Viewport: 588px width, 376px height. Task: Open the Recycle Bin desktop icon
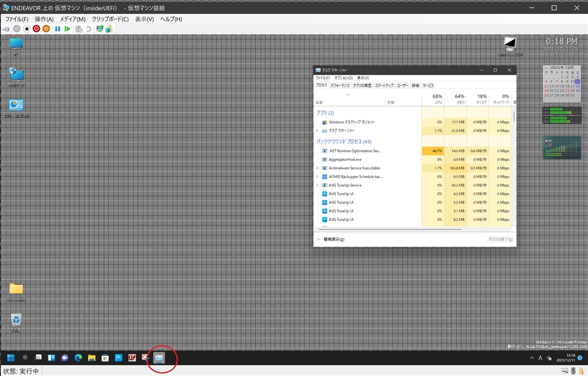click(16, 323)
